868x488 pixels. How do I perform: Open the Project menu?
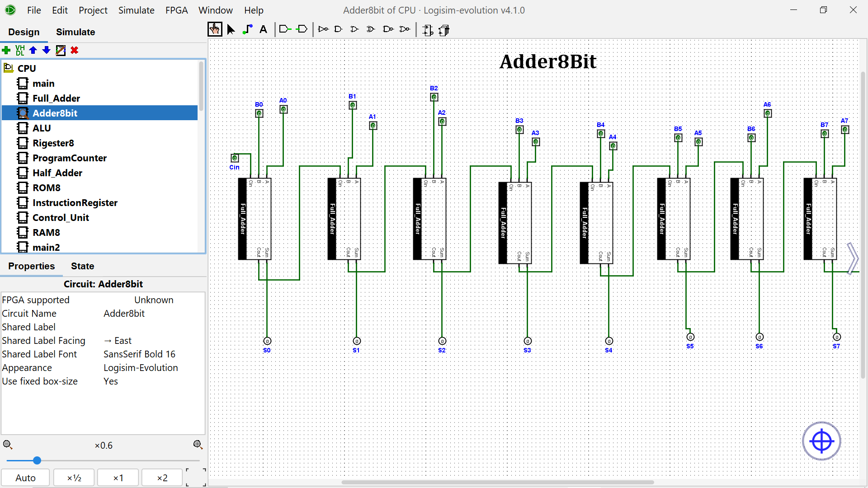tap(93, 10)
